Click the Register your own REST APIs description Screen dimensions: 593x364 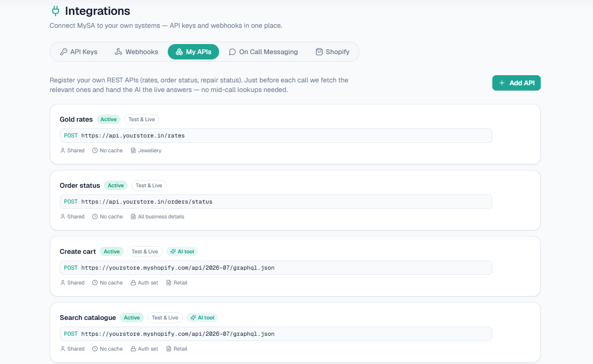[199, 85]
